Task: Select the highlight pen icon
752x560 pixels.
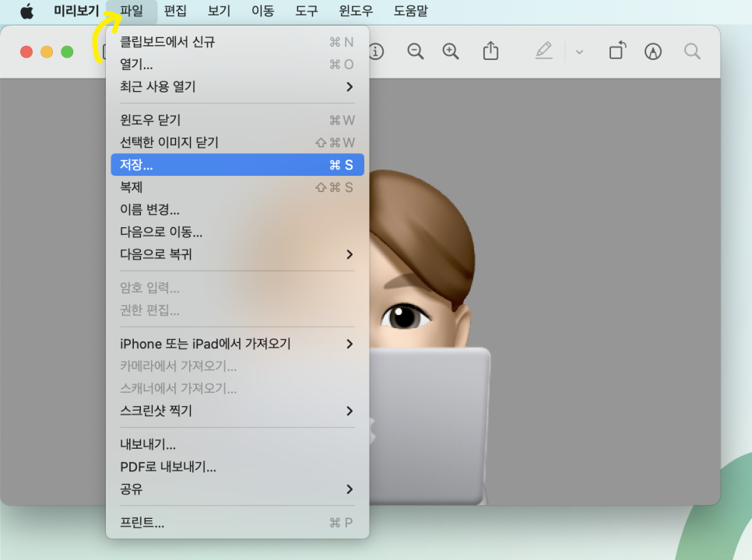Action: click(x=543, y=51)
